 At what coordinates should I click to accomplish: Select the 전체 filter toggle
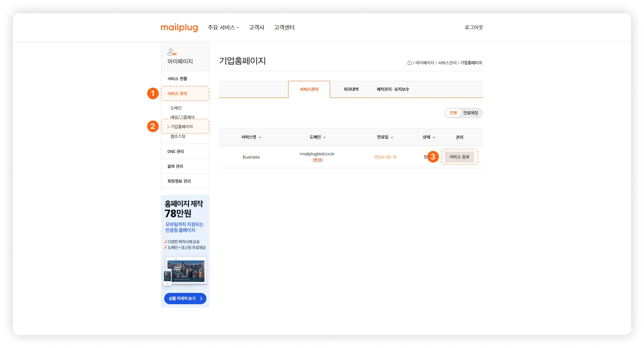[453, 113]
